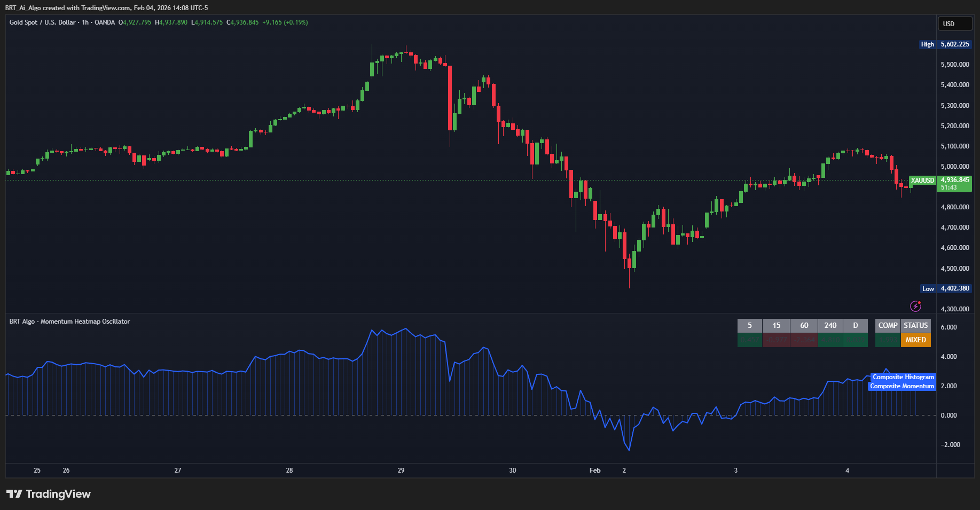Click the 5,000.000 level on price scale

(x=955, y=167)
